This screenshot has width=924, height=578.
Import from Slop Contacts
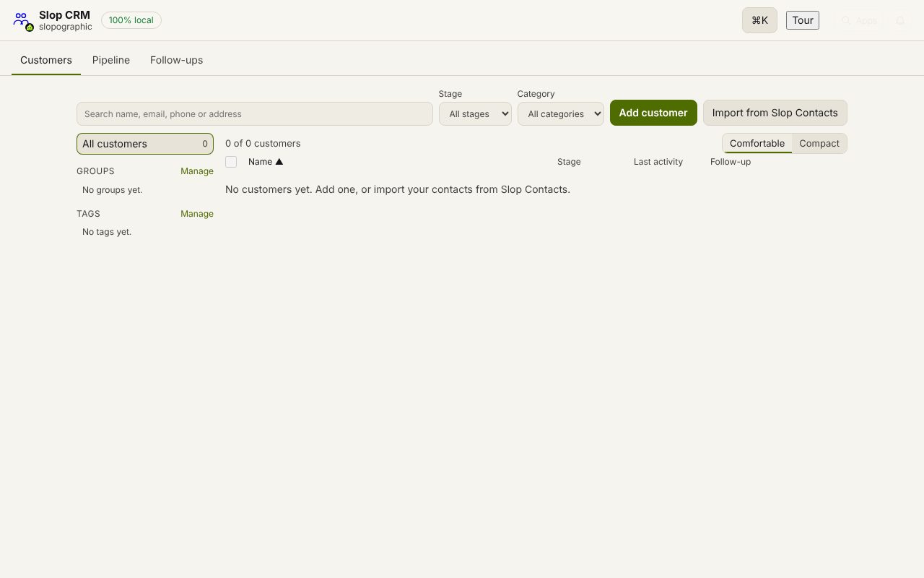(x=775, y=113)
